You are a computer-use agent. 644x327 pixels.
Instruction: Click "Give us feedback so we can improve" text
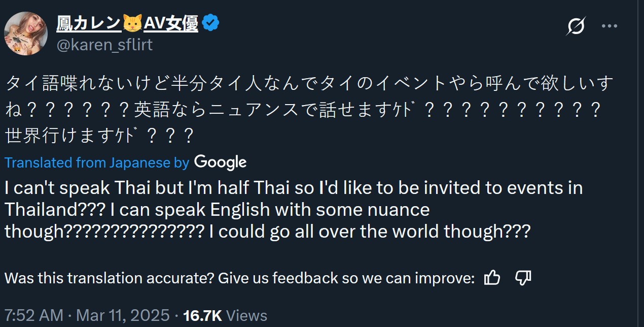346,278
